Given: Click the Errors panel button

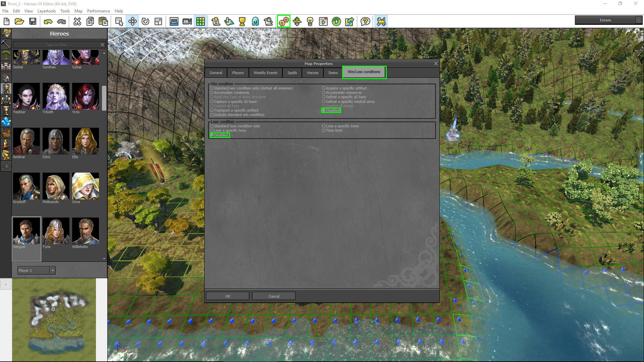Looking at the screenshot, I should (605, 20).
